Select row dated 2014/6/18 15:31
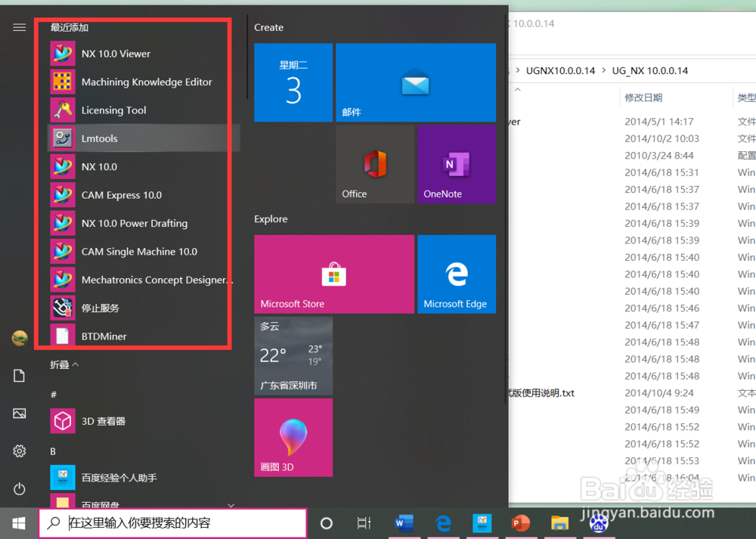 click(633, 172)
